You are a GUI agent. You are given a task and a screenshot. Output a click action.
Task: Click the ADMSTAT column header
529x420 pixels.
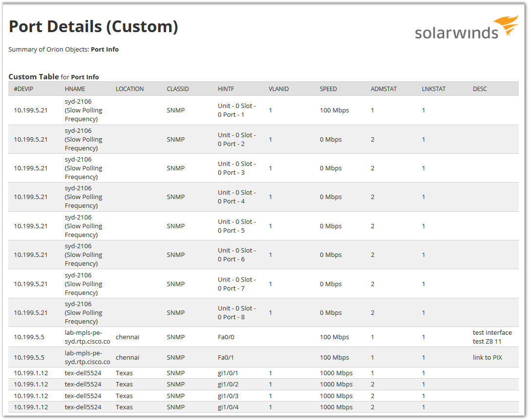[384, 89]
